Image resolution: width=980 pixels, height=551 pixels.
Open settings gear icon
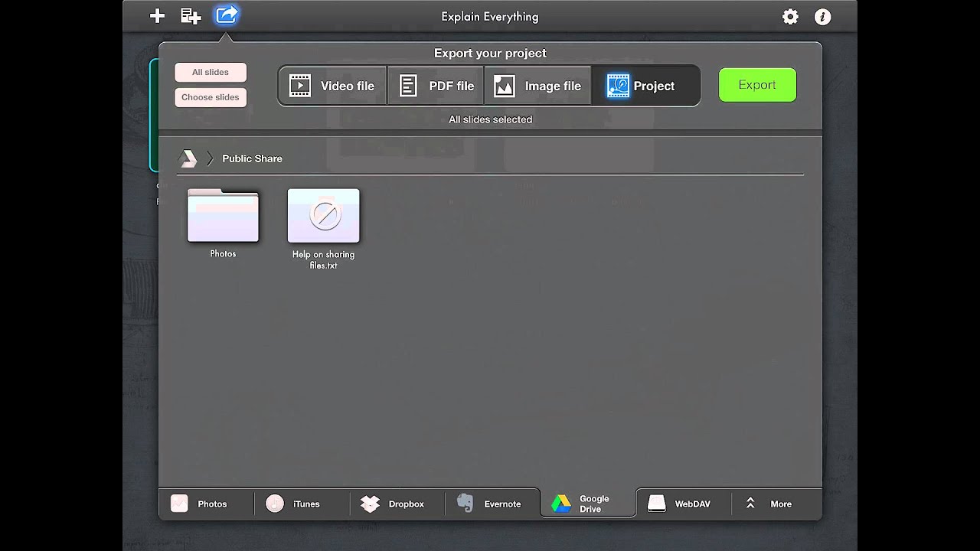pos(790,17)
